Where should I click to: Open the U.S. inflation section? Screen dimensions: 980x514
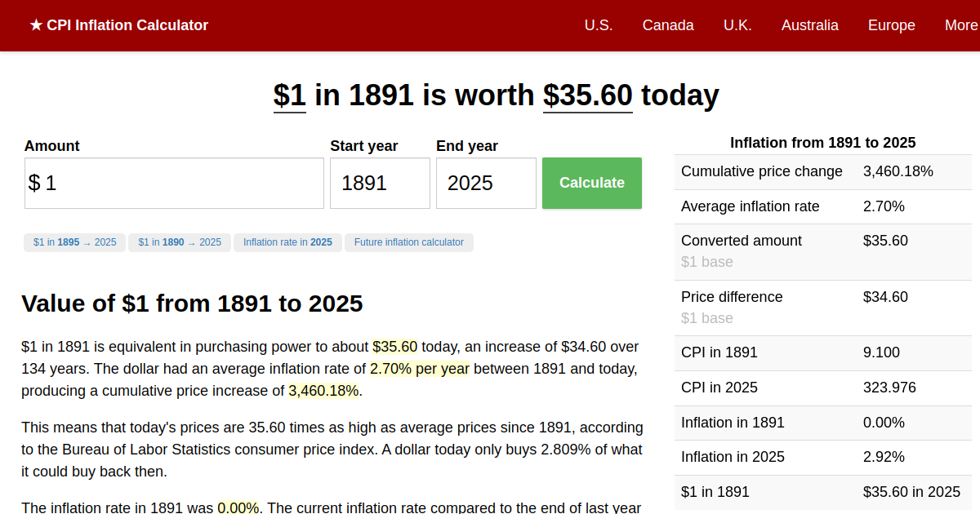(599, 25)
